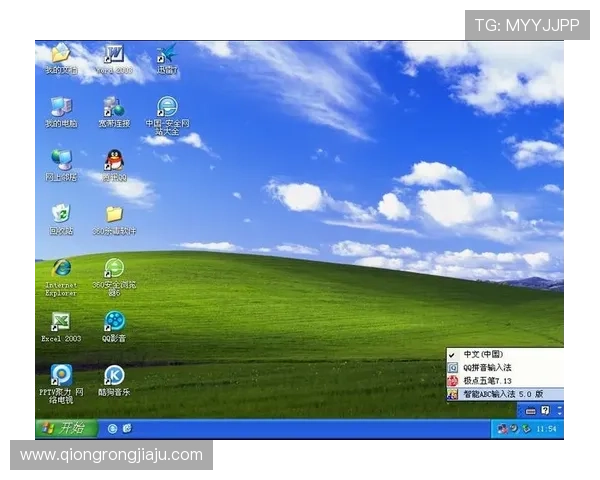This screenshot has height=480, width=600.
Task: Open the language bar options arrow
Action: [560, 411]
